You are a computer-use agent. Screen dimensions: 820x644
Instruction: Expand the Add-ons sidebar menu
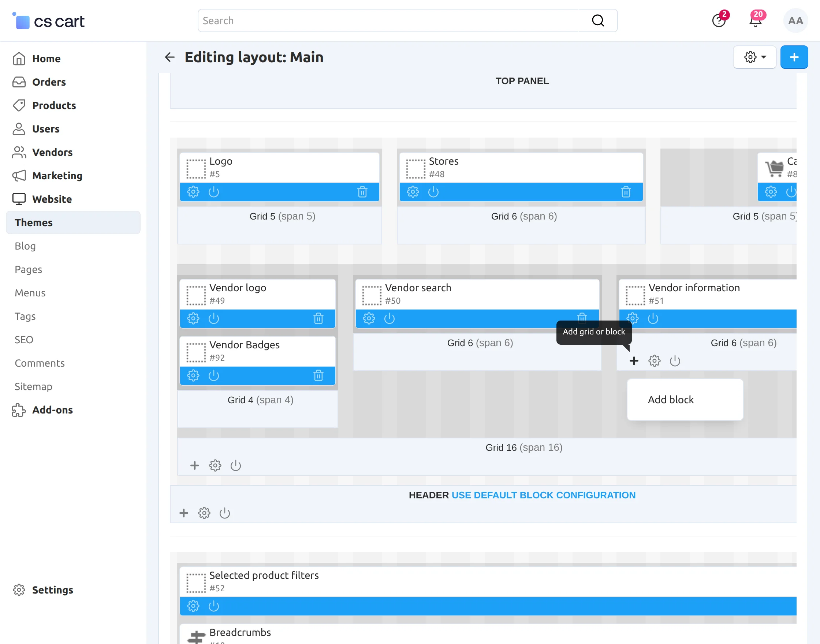52,410
